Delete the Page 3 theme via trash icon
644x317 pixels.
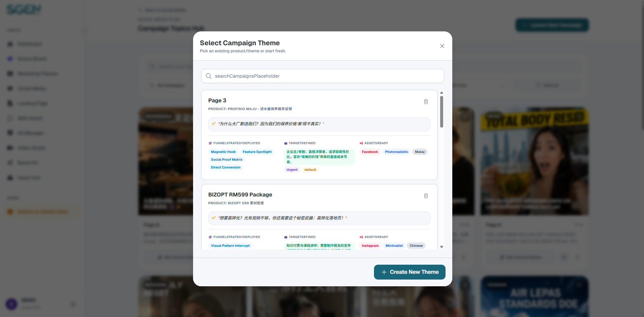426,102
